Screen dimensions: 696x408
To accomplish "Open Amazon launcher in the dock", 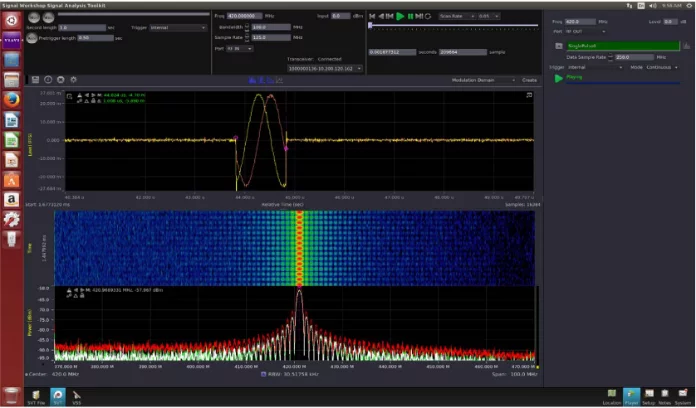I will 12,200.
